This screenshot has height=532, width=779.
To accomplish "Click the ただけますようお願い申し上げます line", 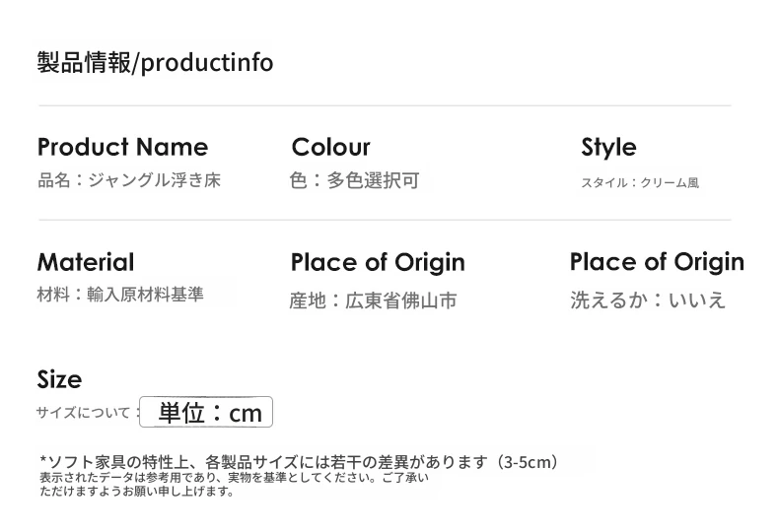I will tap(137, 492).
